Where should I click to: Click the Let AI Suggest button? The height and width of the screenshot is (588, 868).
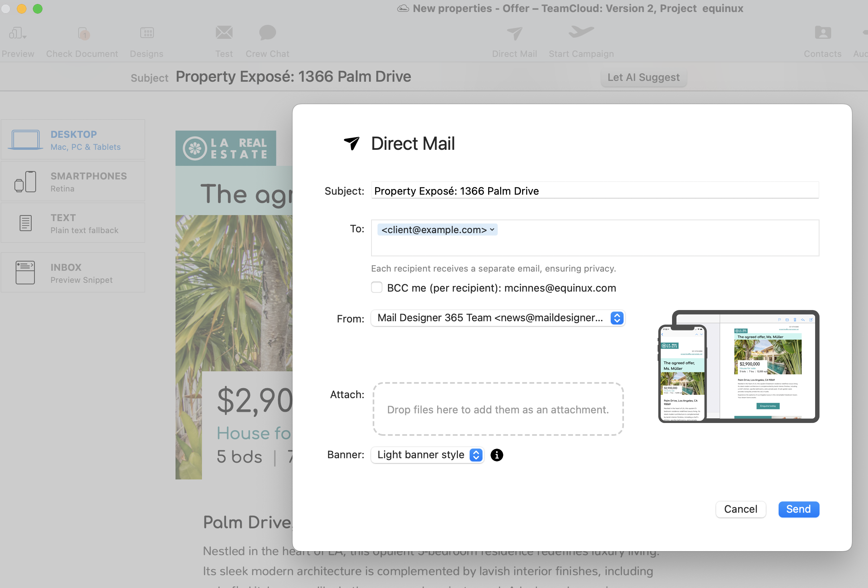(644, 77)
